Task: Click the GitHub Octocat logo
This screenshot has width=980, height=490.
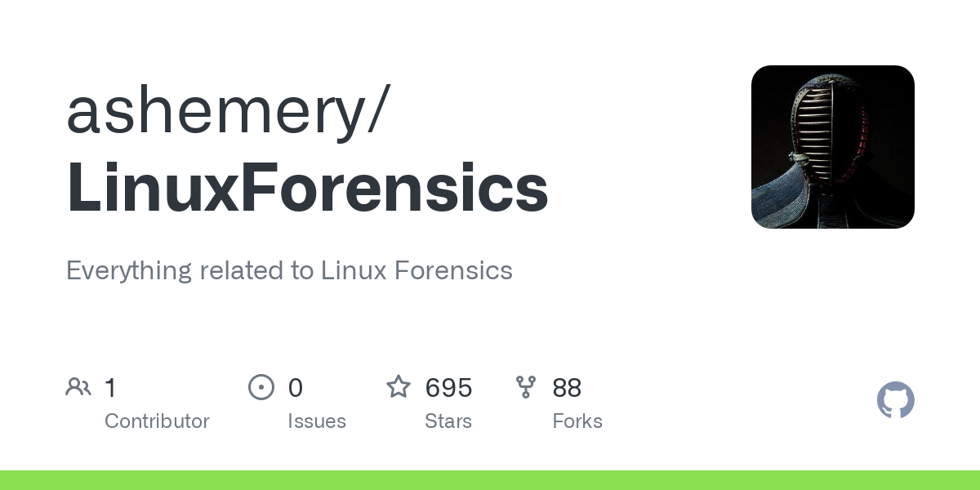Action: click(895, 400)
